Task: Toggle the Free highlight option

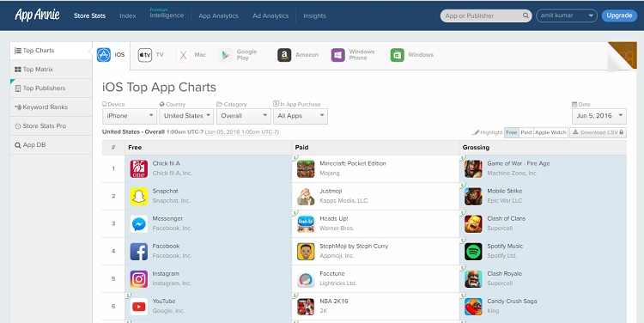Action: [512, 132]
